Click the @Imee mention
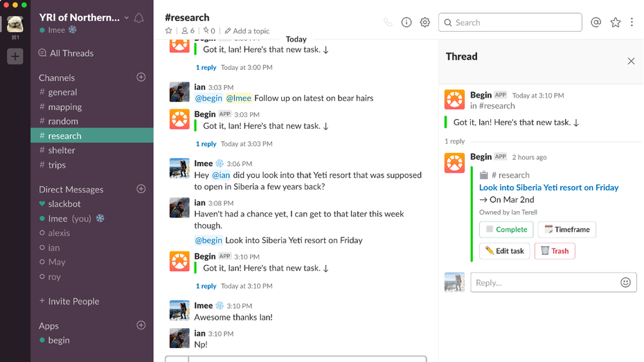 coord(239,98)
